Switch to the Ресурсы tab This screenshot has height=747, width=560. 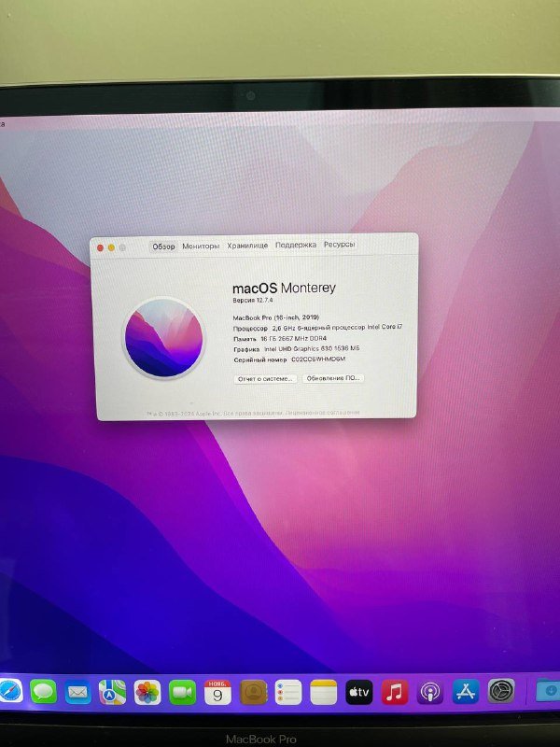(339, 244)
